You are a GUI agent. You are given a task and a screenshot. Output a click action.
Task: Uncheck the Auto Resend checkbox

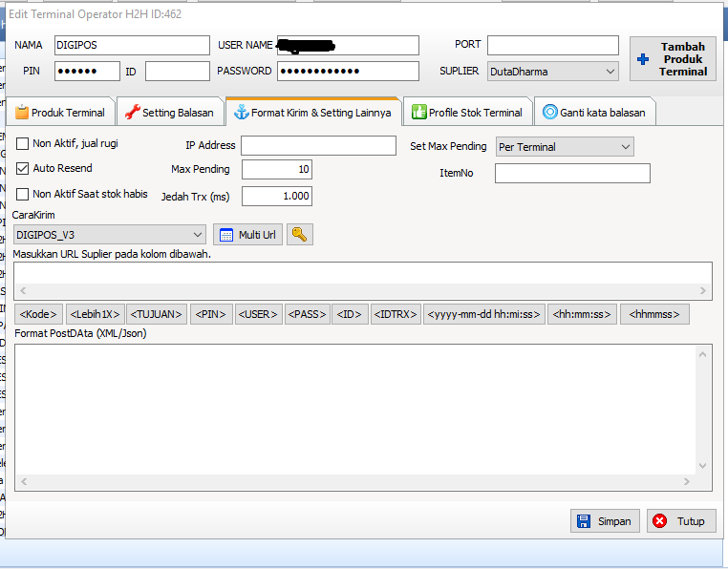pos(23,169)
